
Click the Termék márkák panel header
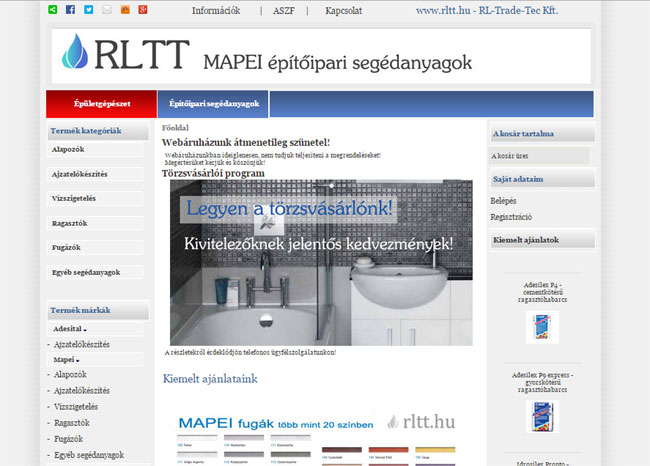pyautogui.click(x=98, y=310)
